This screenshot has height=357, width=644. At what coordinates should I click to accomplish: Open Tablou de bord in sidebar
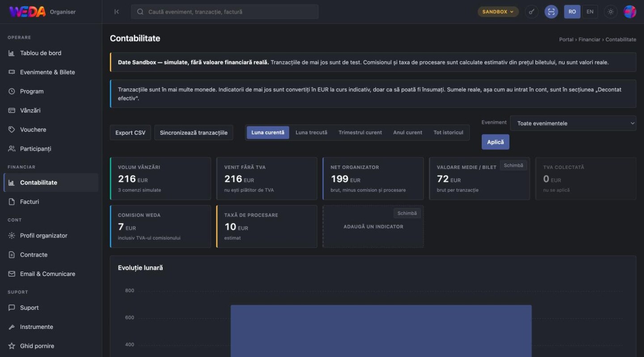pos(51,53)
